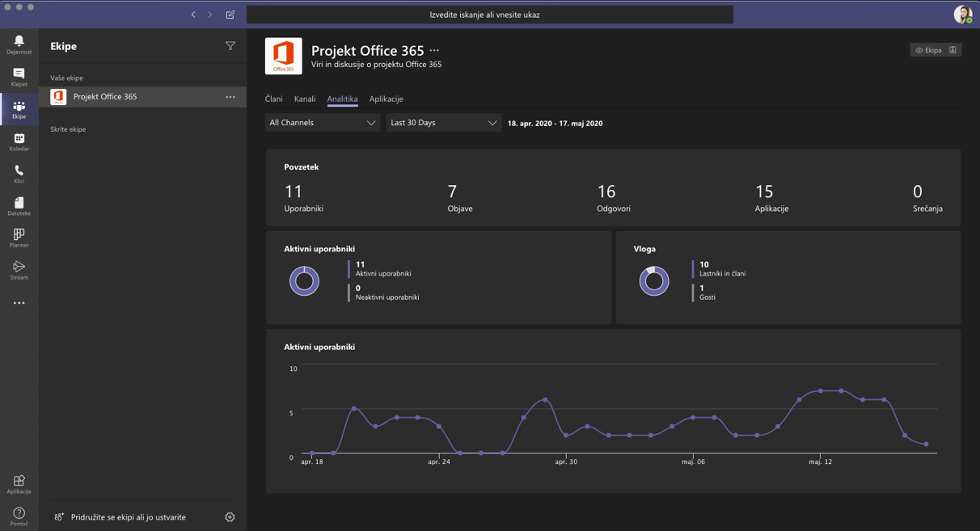Switch to the Člani tab
This screenshot has width=980, height=531.
click(274, 99)
